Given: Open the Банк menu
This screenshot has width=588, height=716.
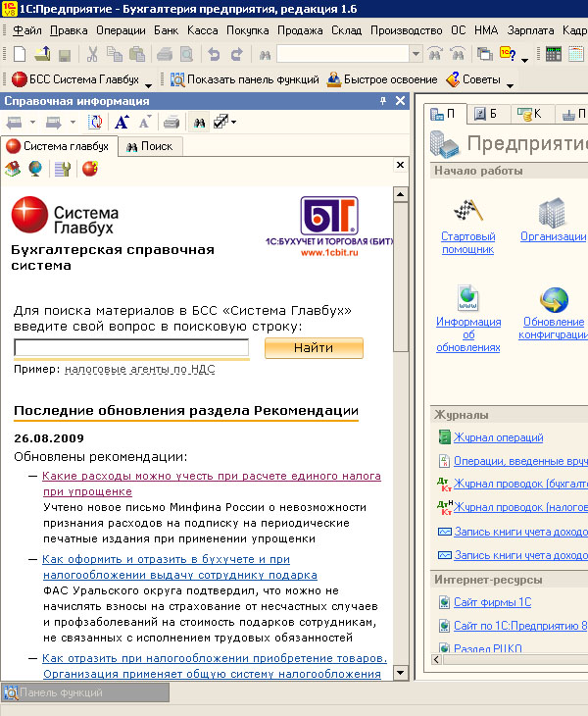Looking at the screenshot, I should [x=166, y=30].
